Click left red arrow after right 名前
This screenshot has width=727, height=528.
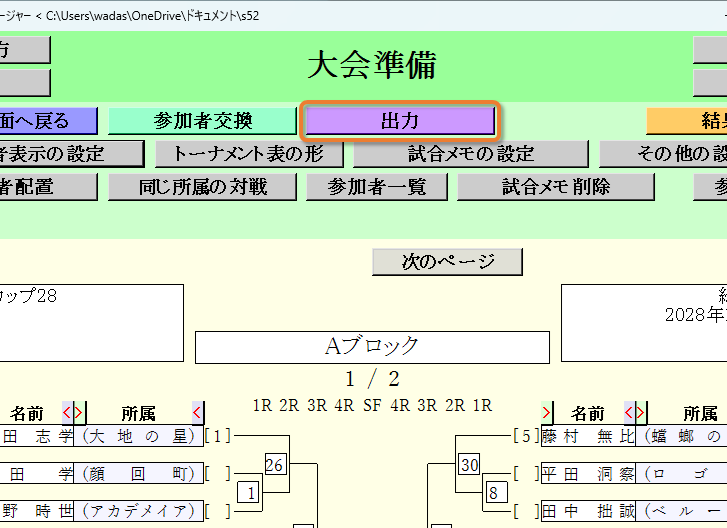629,412
